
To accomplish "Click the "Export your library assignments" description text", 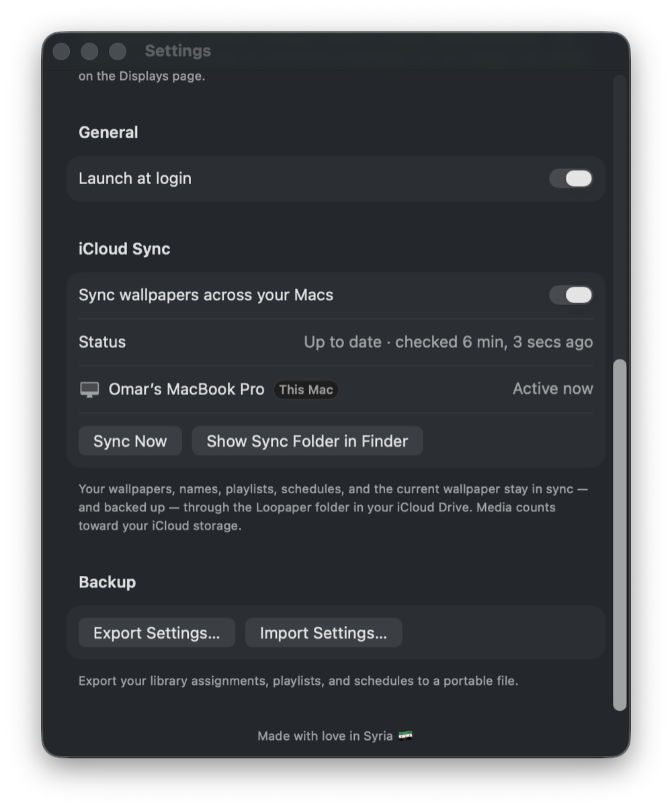I will point(298,681).
